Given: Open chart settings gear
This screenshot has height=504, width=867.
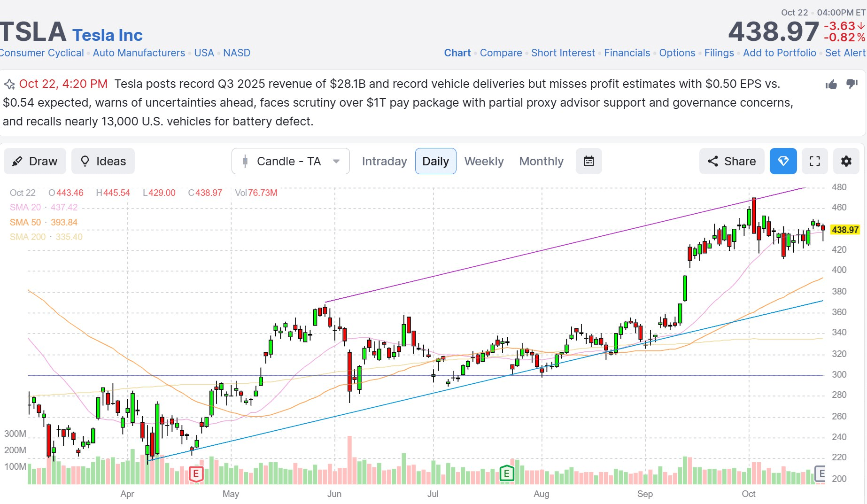Looking at the screenshot, I should click(846, 161).
